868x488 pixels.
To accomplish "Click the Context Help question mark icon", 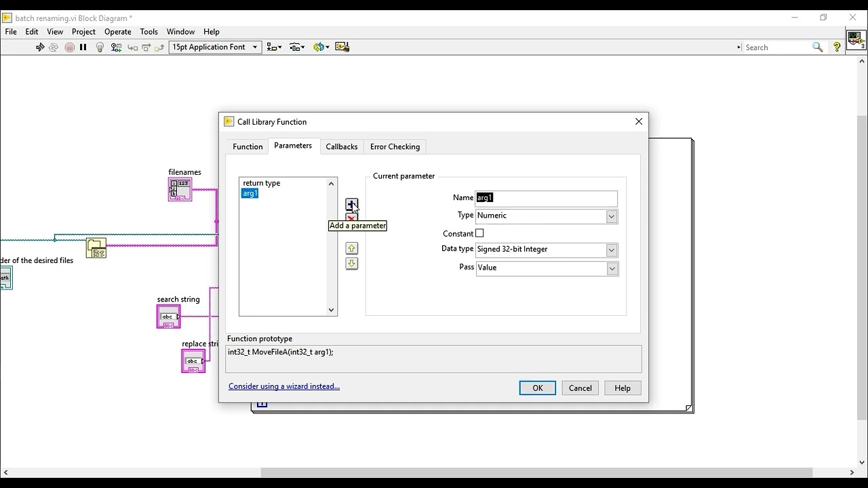I will coord(837,47).
